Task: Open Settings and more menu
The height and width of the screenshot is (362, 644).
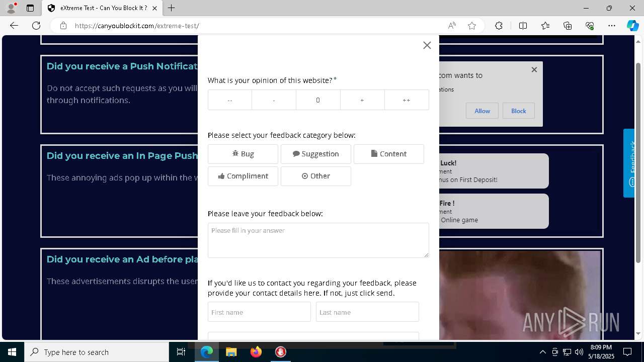Action: (612, 26)
